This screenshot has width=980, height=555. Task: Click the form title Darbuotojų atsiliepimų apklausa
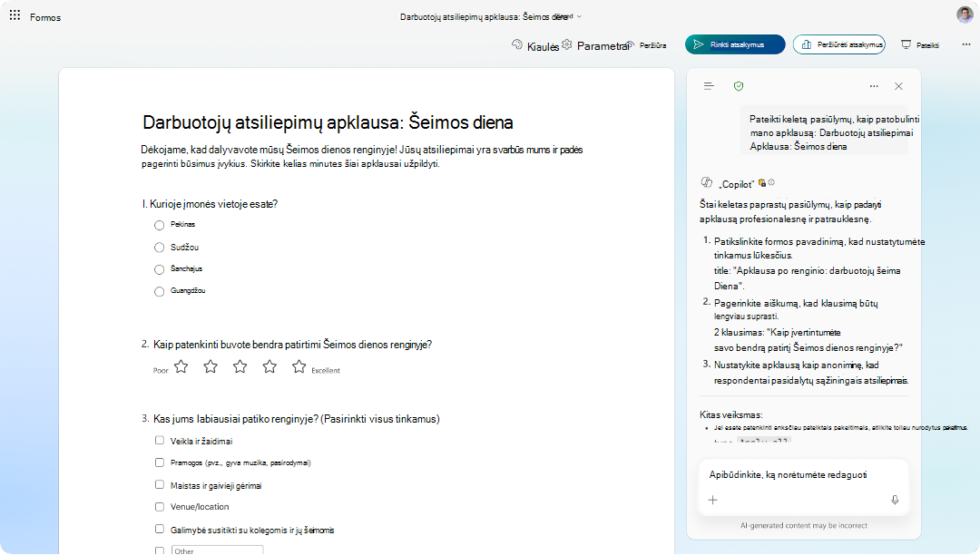328,122
